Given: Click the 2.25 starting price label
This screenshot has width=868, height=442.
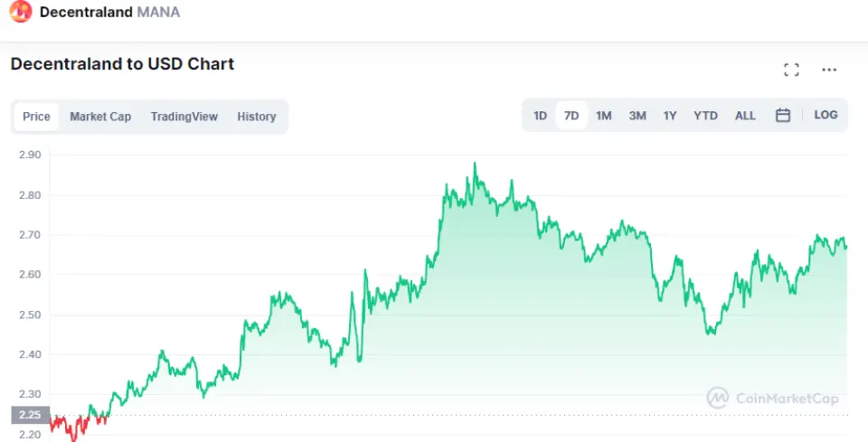Looking at the screenshot, I should [x=28, y=415].
